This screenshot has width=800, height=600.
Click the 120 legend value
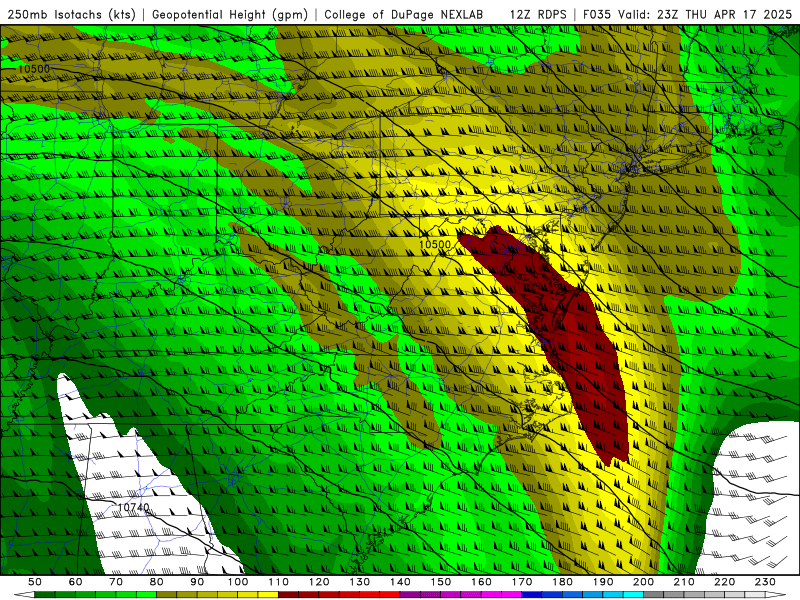coord(319,582)
